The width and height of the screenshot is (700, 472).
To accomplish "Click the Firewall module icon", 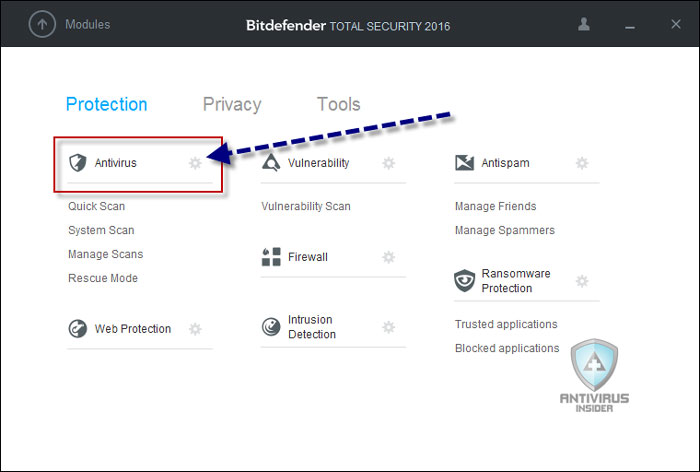I will pyautogui.click(x=271, y=257).
